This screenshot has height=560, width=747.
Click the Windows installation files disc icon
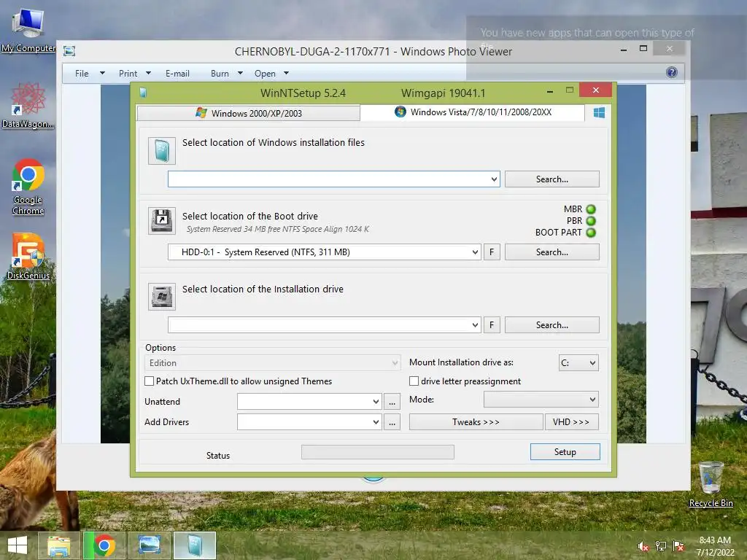click(x=161, y=151)
